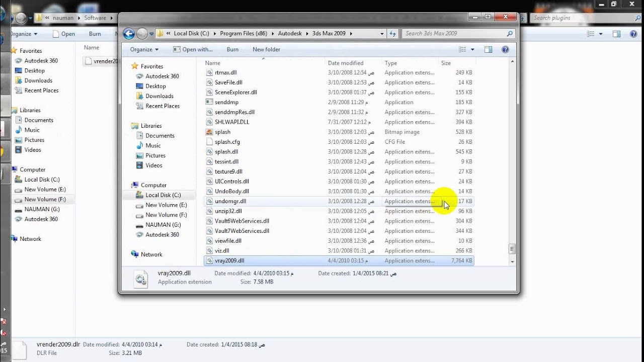
Task: Select Network in background window sidebar
Action: pyautogui.click(x=30, y=239)
